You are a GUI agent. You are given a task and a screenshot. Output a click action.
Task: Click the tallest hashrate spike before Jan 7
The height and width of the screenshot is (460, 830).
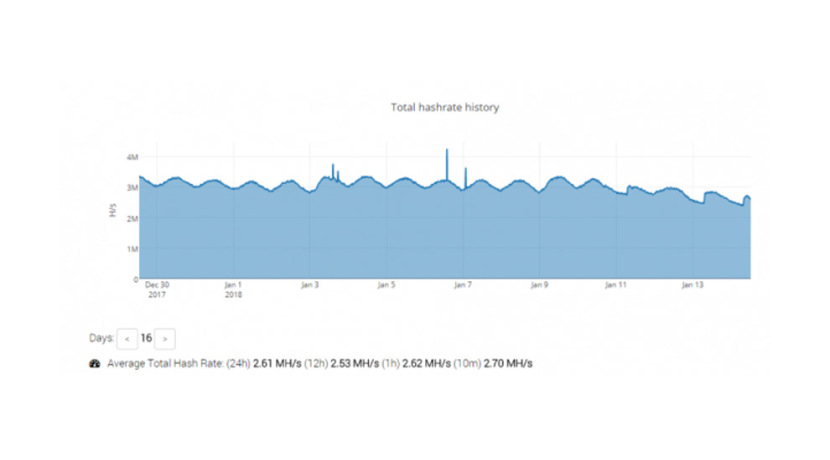(447, 164)
